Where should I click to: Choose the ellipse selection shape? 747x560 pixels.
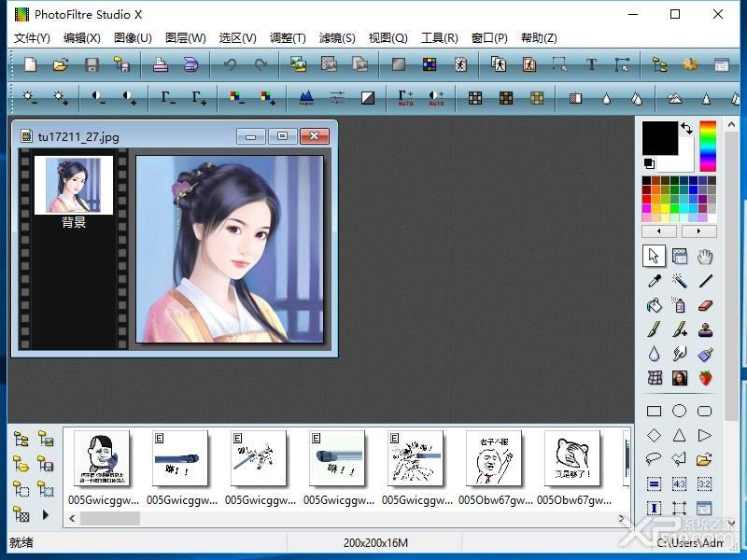point(680,411)
